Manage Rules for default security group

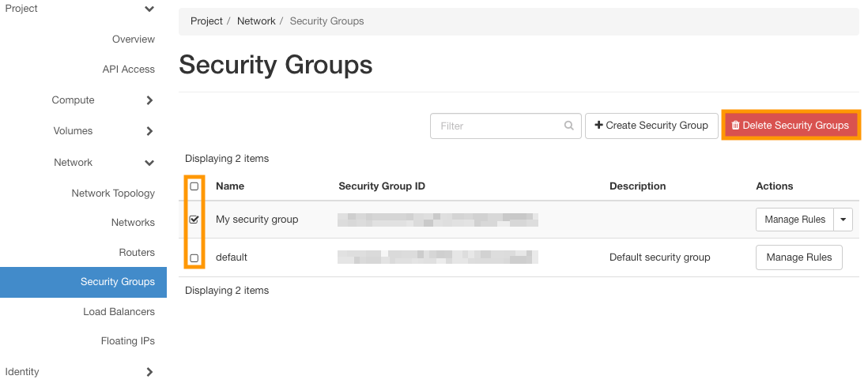tap(798, 257)
